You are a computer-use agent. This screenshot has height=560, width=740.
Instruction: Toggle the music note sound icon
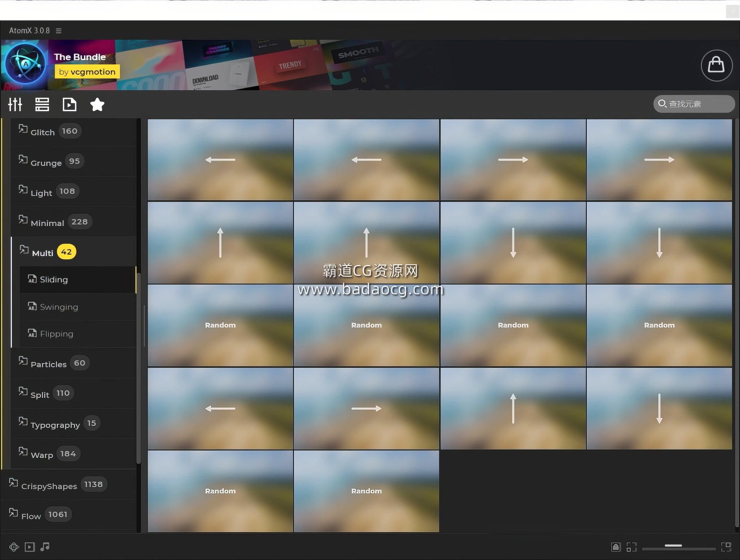(45, 547)
